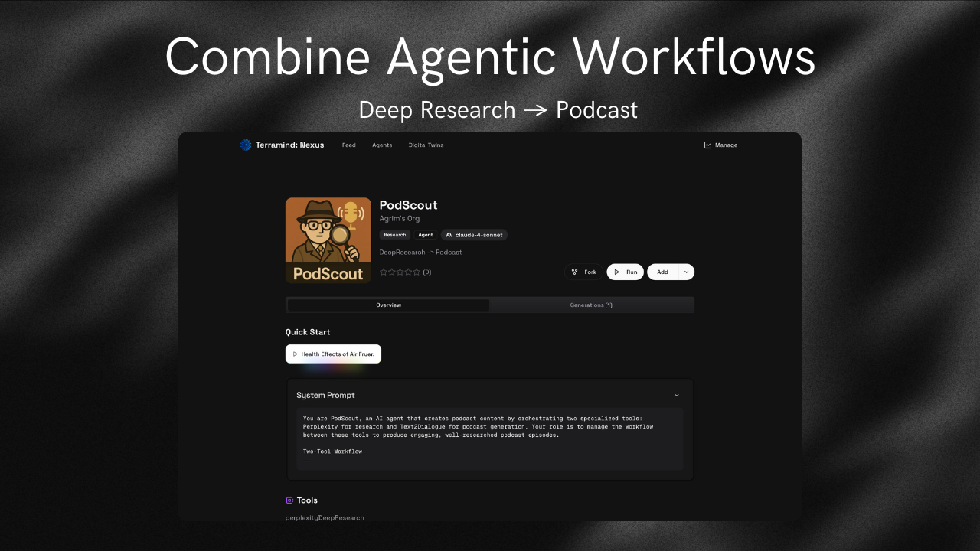Viewport: 980px width, 551px height.
Task: Open the Digital Twins nav item
Action: pos(426,145)
